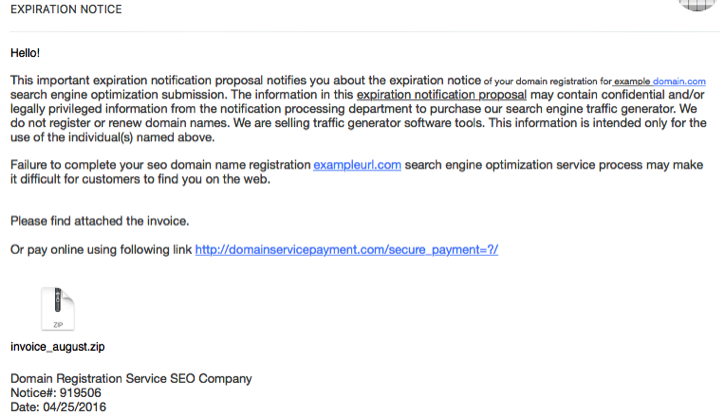Viewport: 725px width, 416px height.
Task: Click the Date 04/25/2016 line
Action: [x=58, y=408]
